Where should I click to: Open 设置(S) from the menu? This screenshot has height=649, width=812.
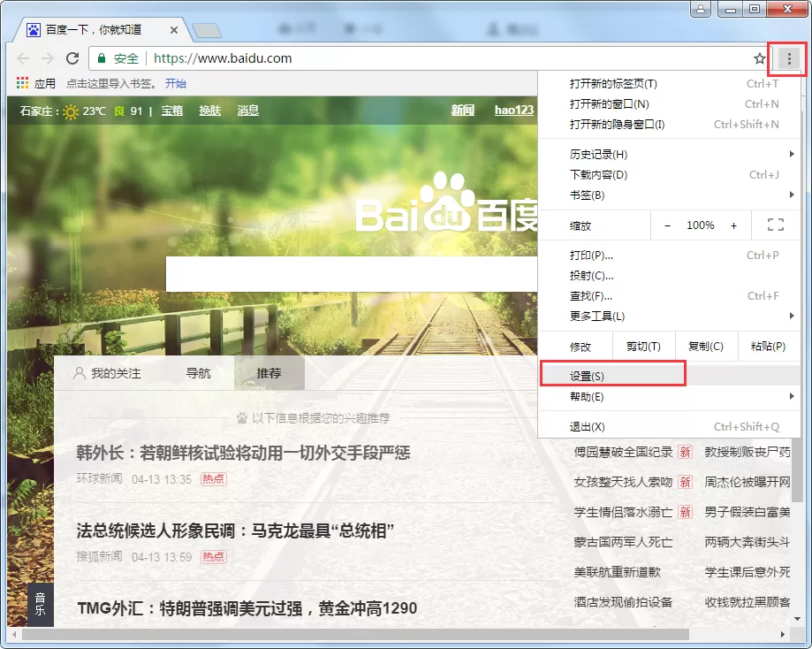tap(669, 376)
